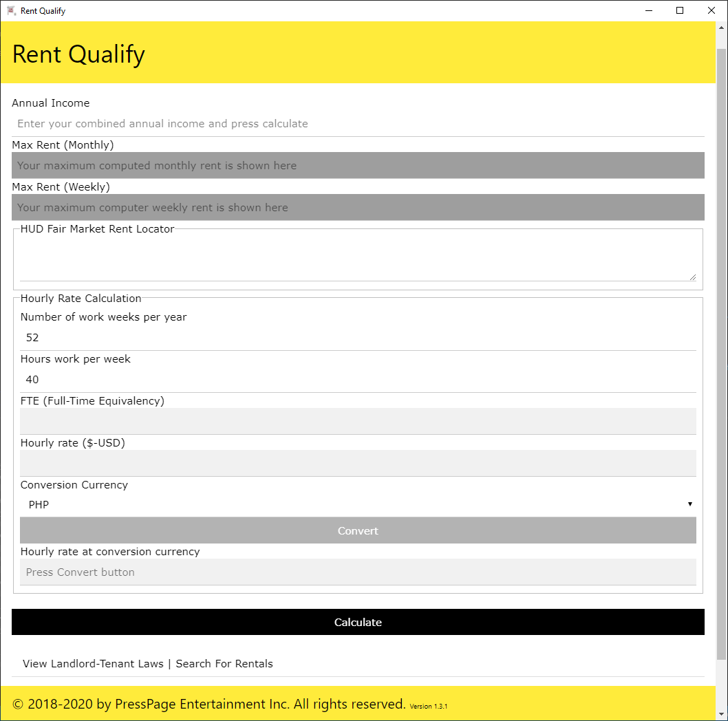Click the Rent Qualify app icon in title bar
728x721 pixels.
pos(12,10)
